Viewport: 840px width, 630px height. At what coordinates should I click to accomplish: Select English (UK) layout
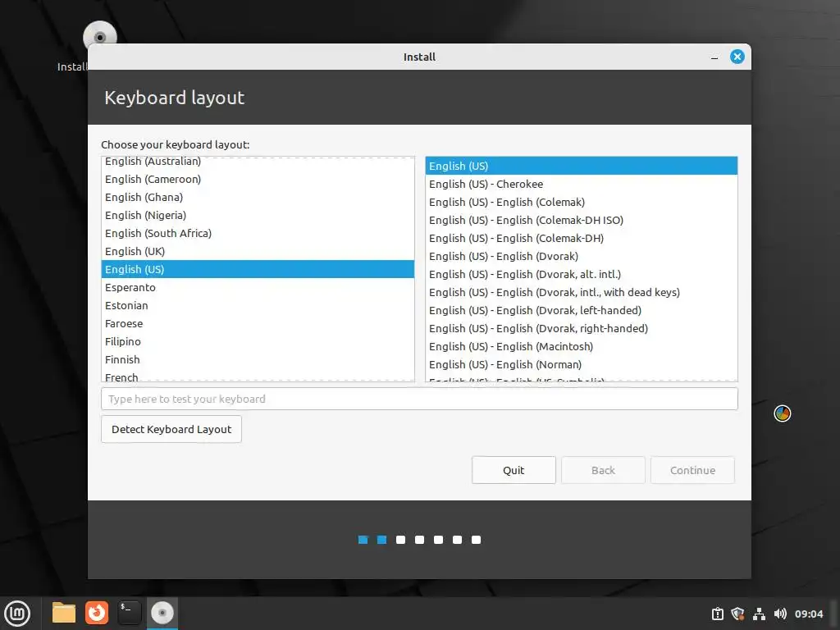pyautogui.click(x=258, y=251)
